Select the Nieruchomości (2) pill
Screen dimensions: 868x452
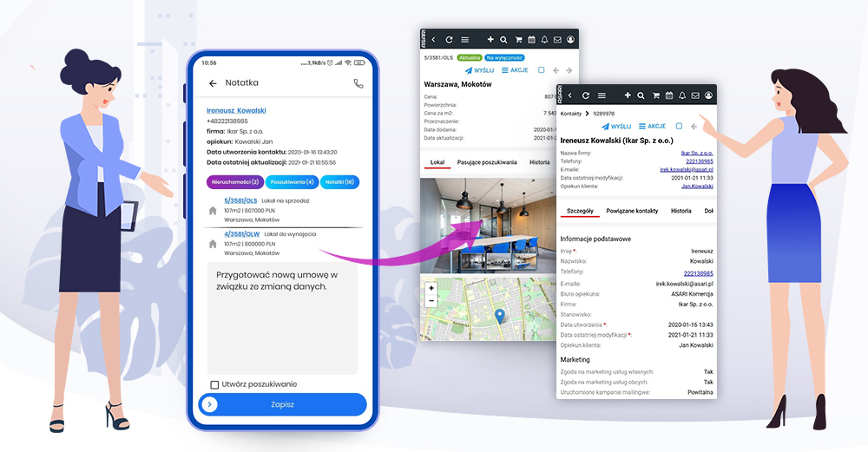[234, 182]
